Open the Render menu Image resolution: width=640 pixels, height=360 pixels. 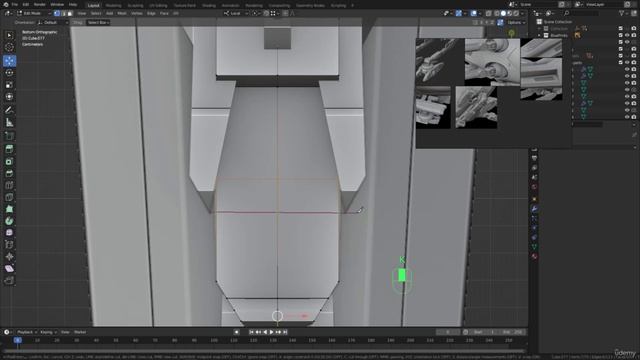40,4
